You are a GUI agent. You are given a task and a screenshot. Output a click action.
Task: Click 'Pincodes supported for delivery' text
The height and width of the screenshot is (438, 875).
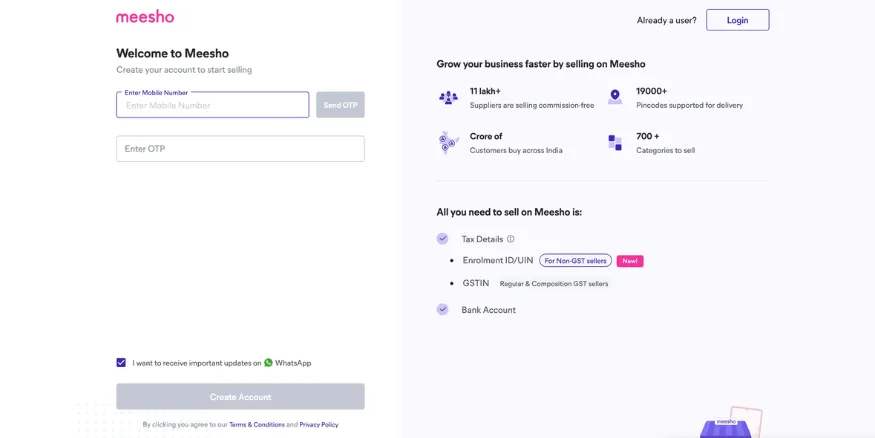[689, 105]
